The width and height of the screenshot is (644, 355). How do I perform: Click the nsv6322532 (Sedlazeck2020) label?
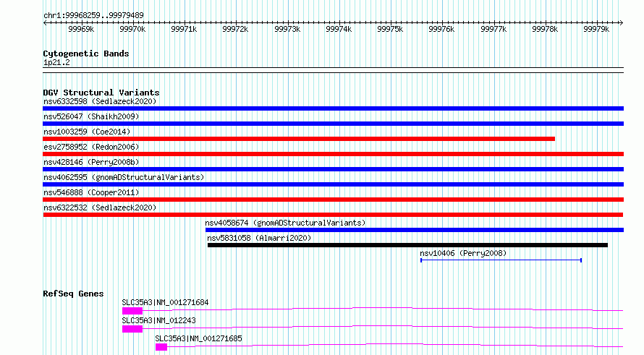[100, 208]
